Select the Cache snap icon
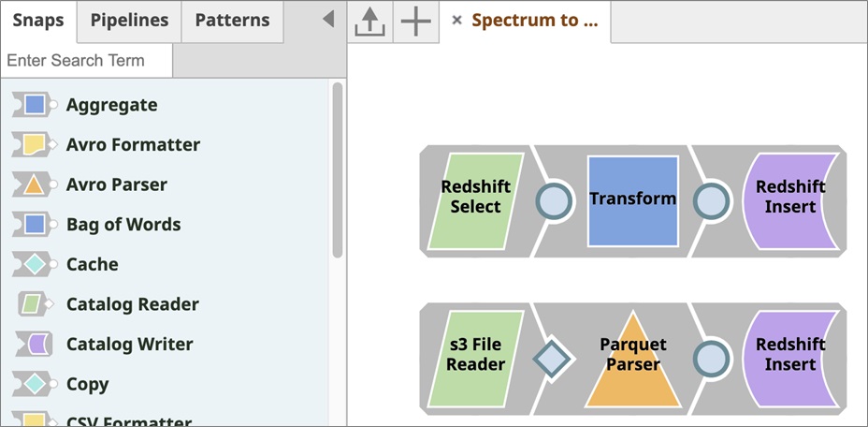The height and width of the screenshot is (427, 868). point(35,264)
